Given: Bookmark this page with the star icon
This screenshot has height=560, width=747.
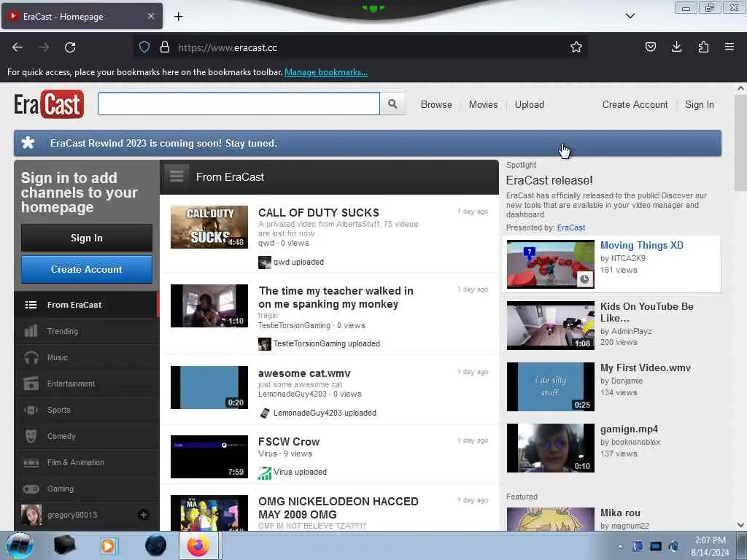Looking at the screenshot, I should [x=576, y=47].
